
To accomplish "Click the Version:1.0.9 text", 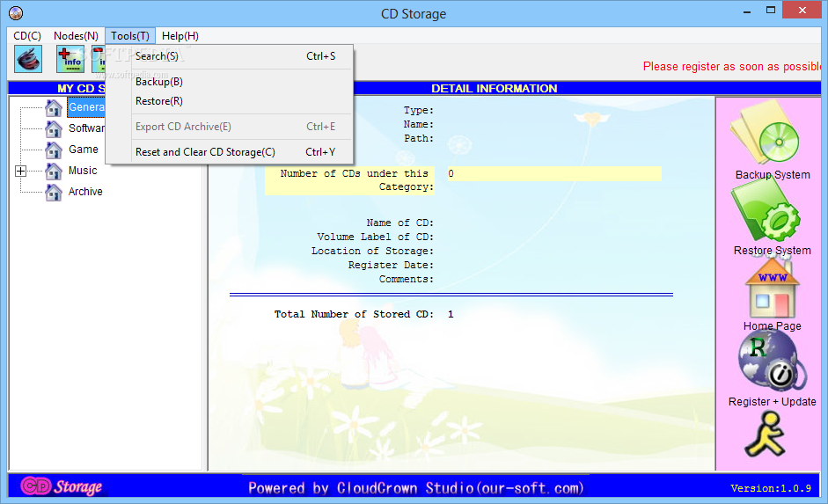I will click(x=771, y=488).
